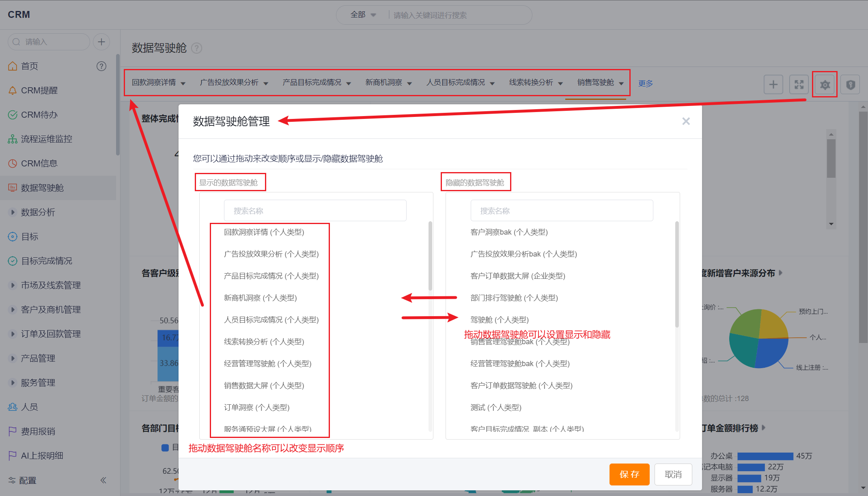This screenshot has height=496, width=868.
Task: Click the plus button next to sidebar search
Action: (x=101, y=42)
